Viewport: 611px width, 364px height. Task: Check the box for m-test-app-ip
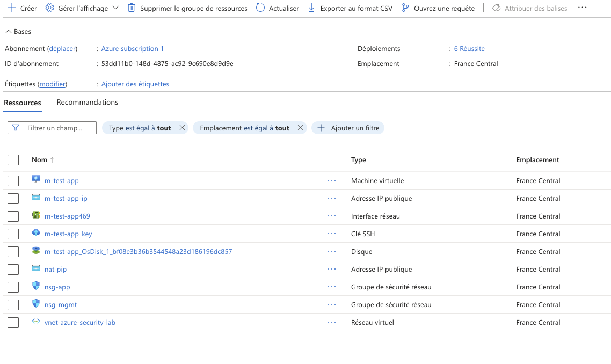click(13, 198)
